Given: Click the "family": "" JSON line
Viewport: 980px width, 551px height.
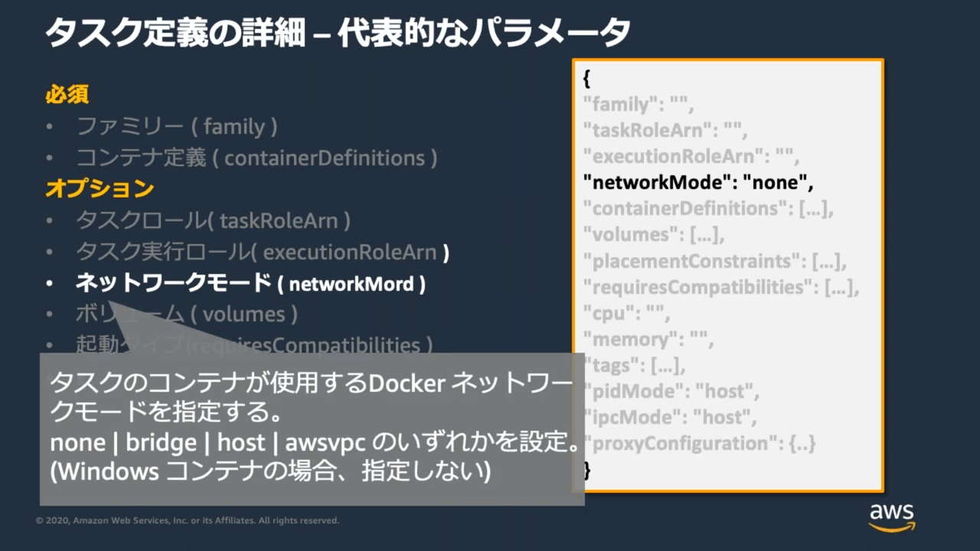Looking at the screenshot, I should click(x=639, y=104).
